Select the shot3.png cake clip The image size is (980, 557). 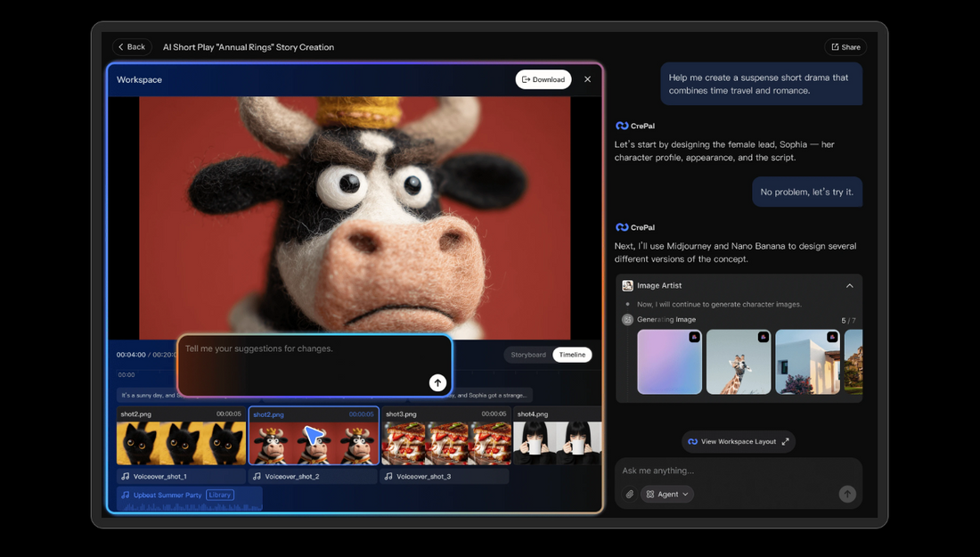coord(446,436)
